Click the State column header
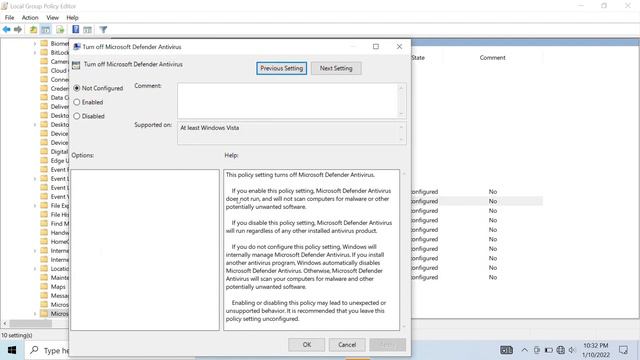This screenshot has width=640, height=360. pos(418,58)
